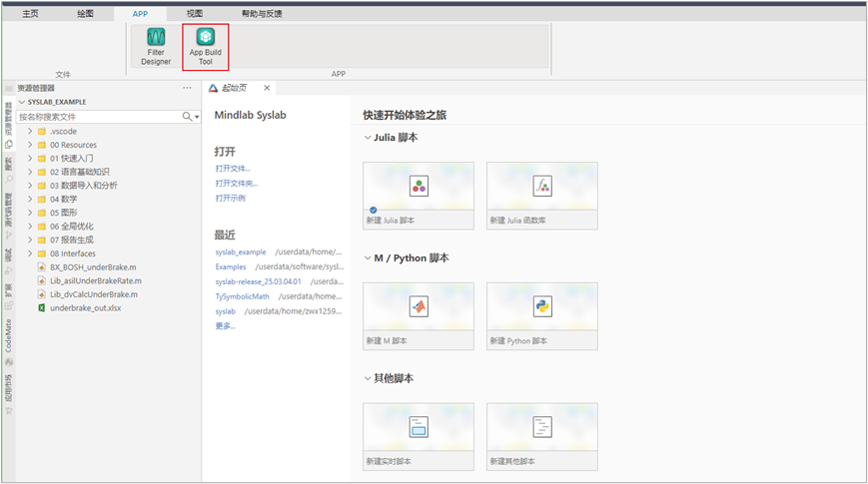Click the 打开文件... link
The image size is (868, 484).
233,169
